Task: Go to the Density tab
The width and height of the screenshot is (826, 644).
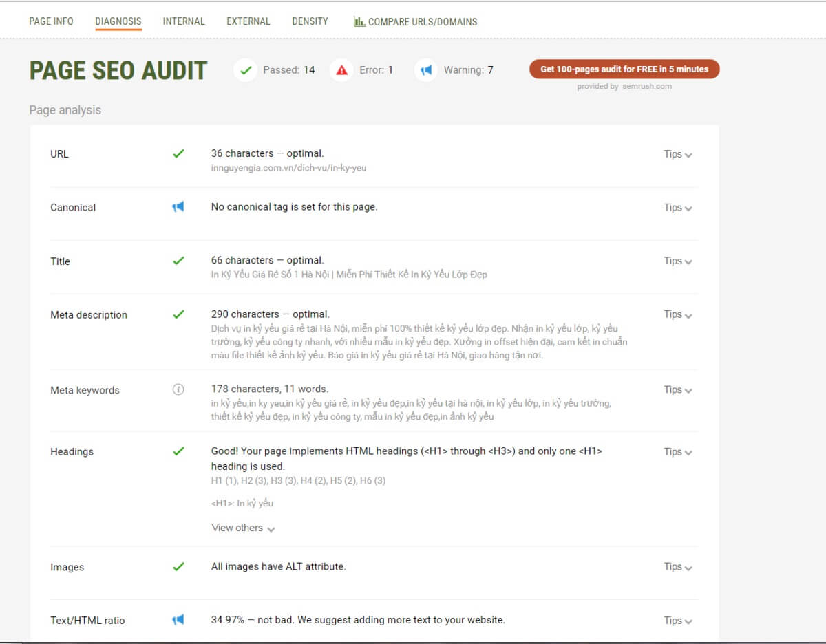Action: pyautogui.click(x=310, y=21)
